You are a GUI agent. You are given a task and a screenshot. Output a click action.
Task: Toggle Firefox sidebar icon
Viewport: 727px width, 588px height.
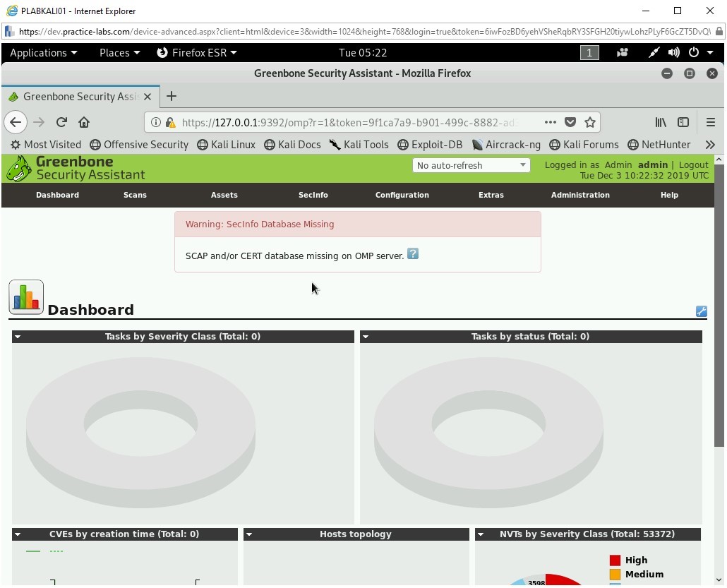683,122
